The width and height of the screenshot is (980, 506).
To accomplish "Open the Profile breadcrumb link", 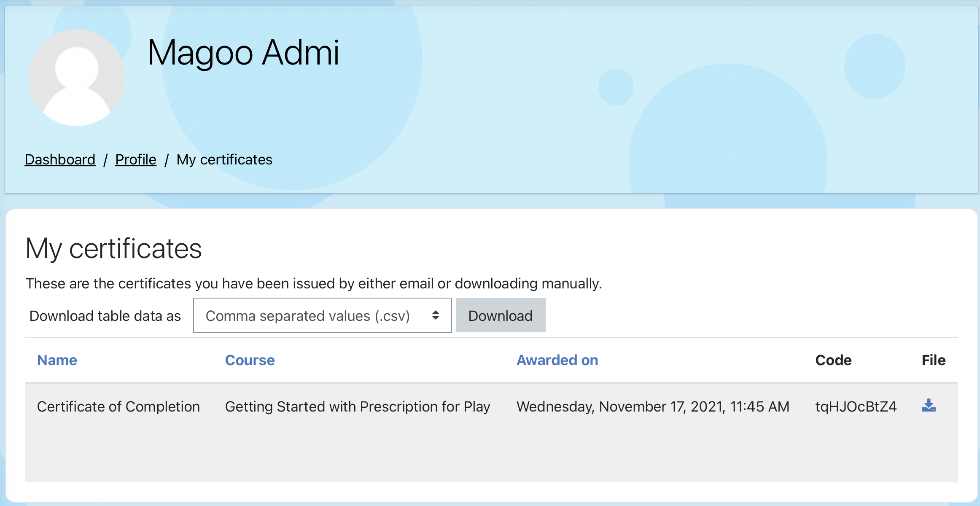I will (x=135, y=160).
